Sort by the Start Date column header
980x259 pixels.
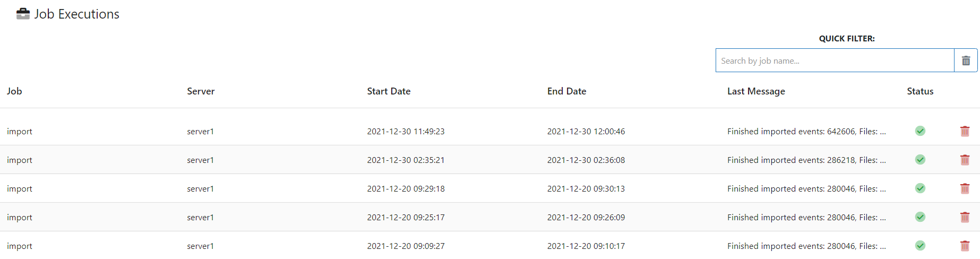coord(389,91)
